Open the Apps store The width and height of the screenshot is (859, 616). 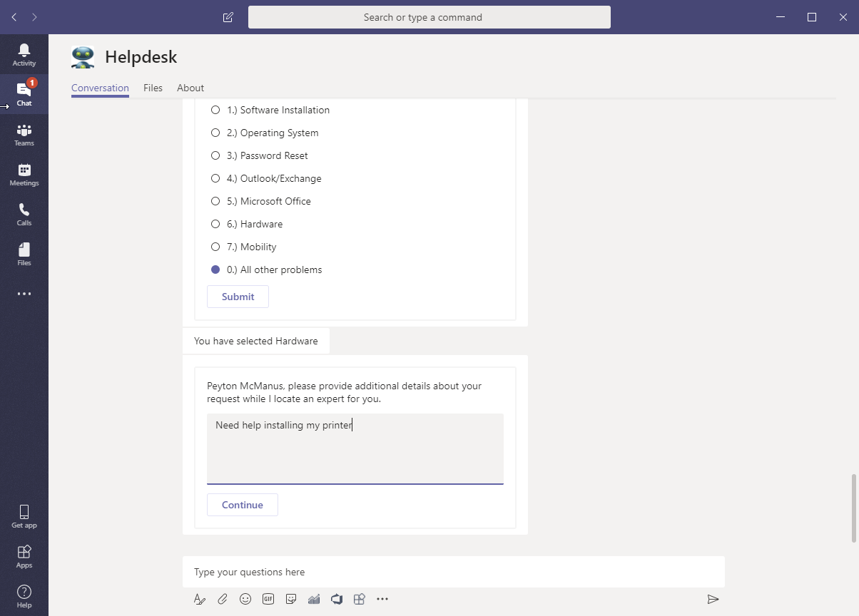point(24,556)
